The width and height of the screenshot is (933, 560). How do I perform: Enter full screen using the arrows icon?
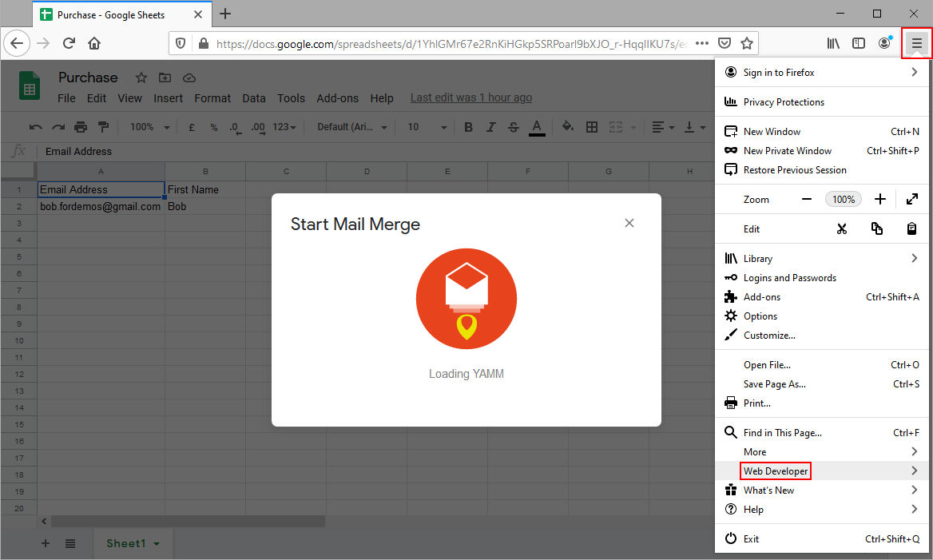(911, 200)
